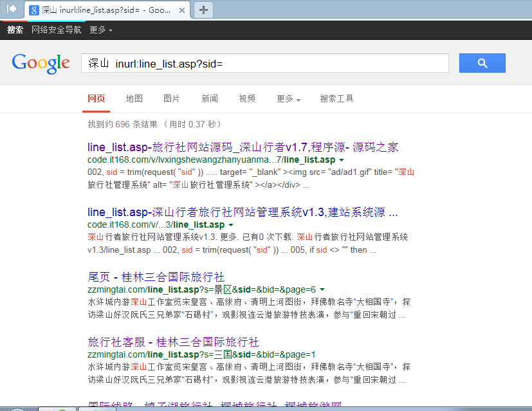This screenshot has width=532, height=411.
Task: Close the current Google search tab
Action: (x=182, y=10)
